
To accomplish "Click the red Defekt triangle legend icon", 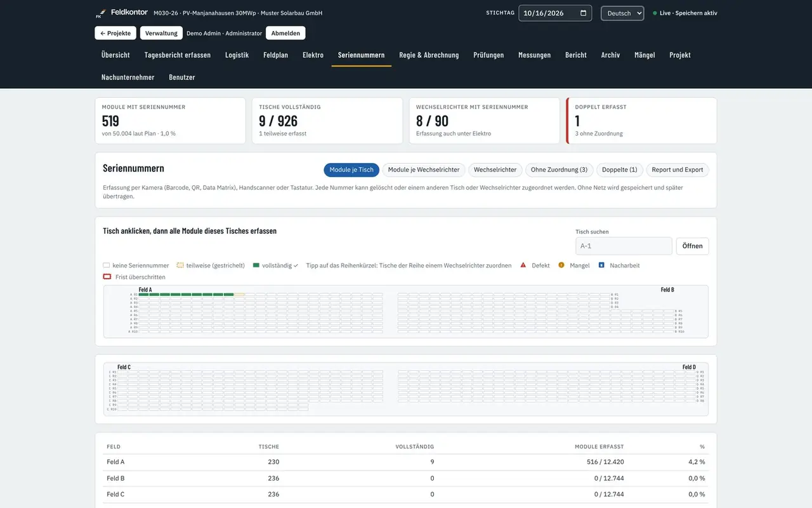I will pos(523,265).
